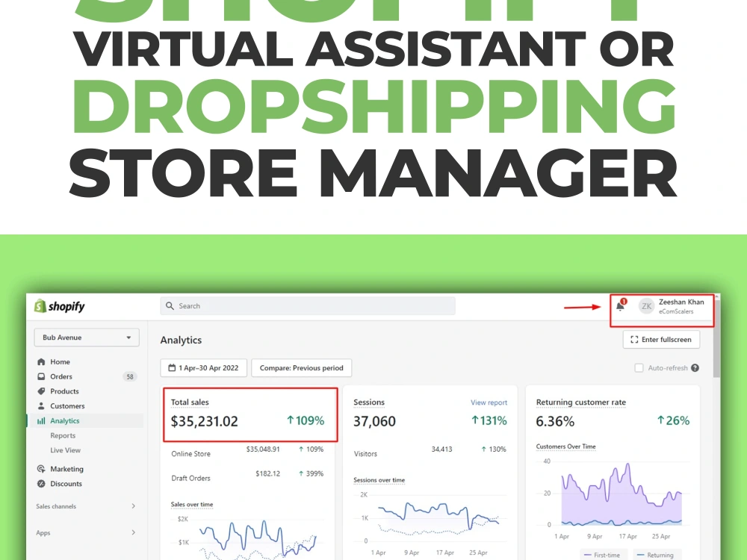
Task: Click the 131% sessions change value
Action: (489, 420)
